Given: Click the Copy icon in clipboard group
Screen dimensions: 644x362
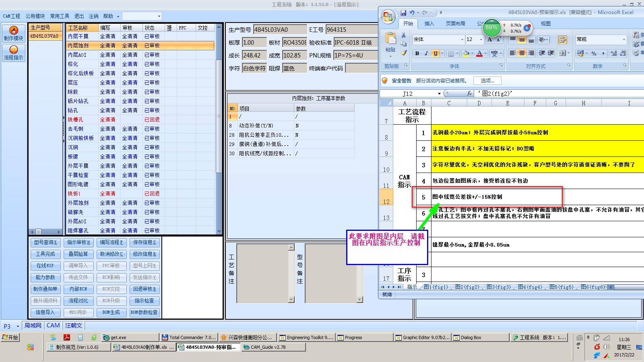Looking at the screenshot, I should 403,44.
